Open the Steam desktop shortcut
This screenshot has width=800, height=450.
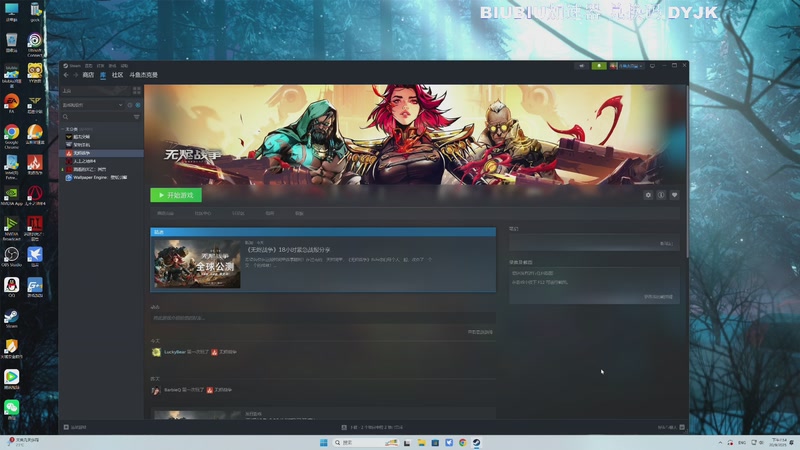11,319
